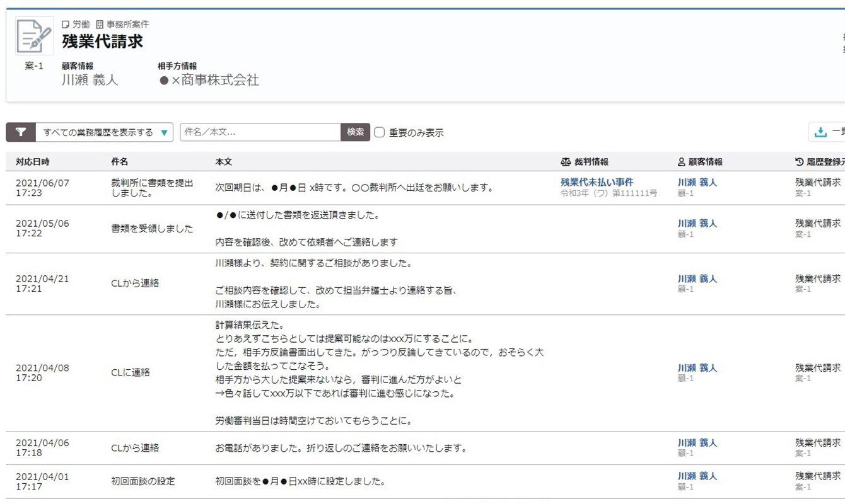Image resolution: width=845 pixels, height=504 pixels.
Task: Click the 書類を受領しました subject
Action: (152, 229)
